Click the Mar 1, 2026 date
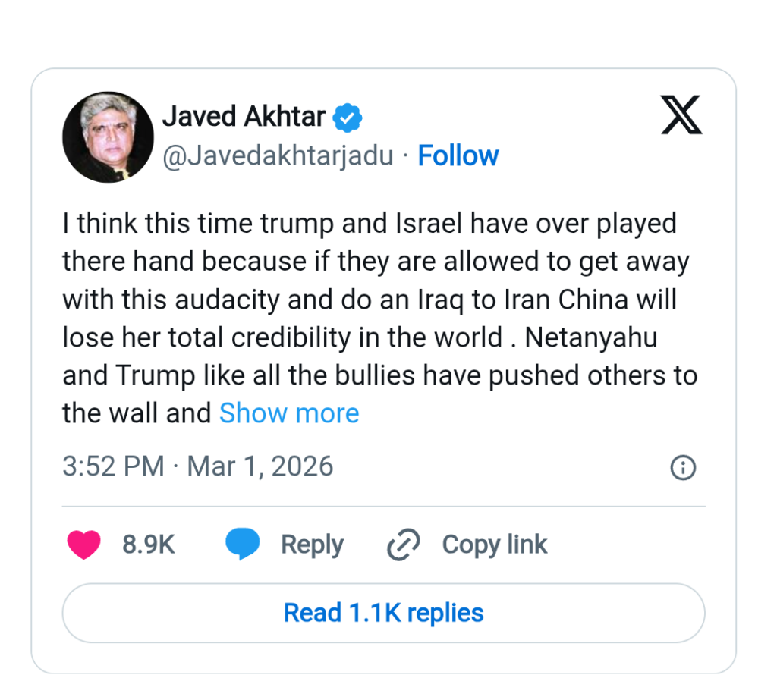 pyautogui.click(x=260, y=466)
